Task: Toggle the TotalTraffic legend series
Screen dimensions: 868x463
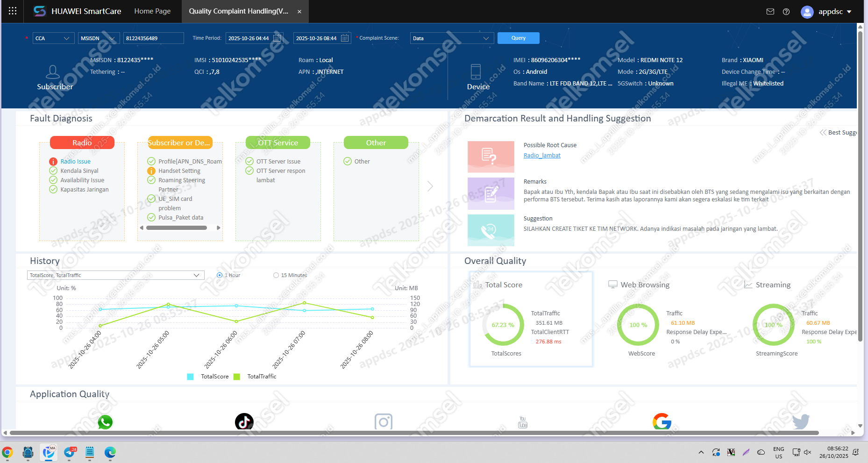Action: [x=255, y=377]
